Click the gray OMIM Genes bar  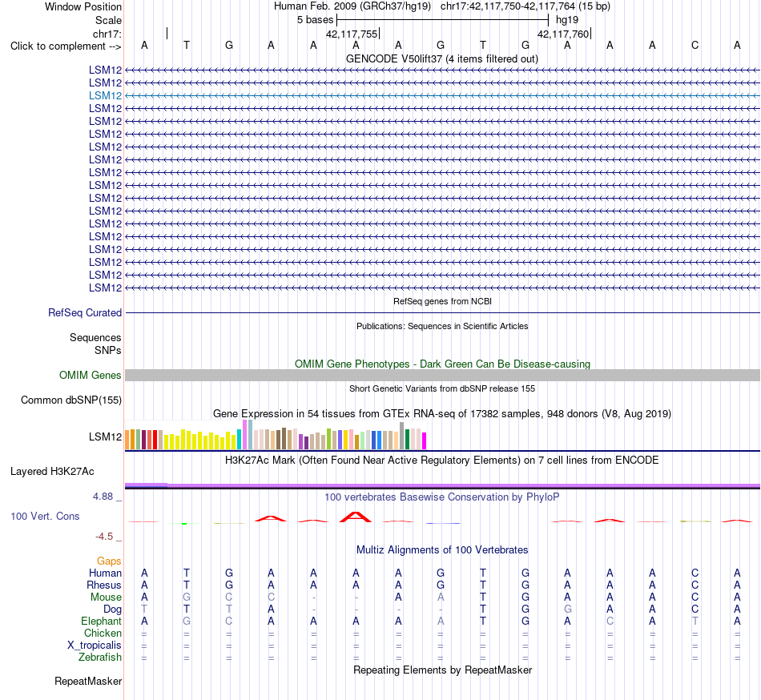442,375
